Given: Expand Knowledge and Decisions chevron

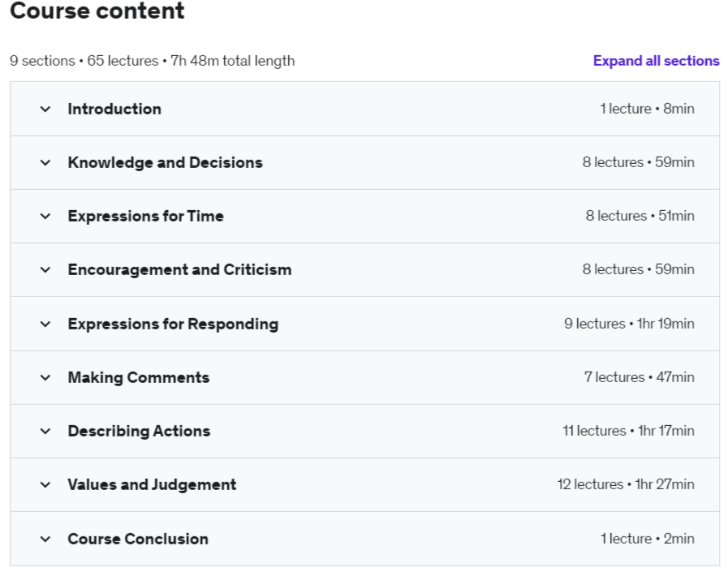Looking at the screenshot, I should (45, 162).
